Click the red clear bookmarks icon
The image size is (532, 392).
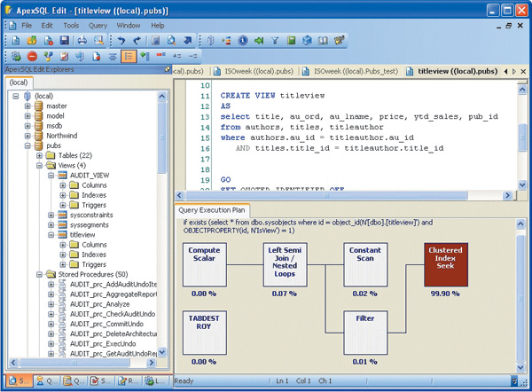click(x=160, y=55)
